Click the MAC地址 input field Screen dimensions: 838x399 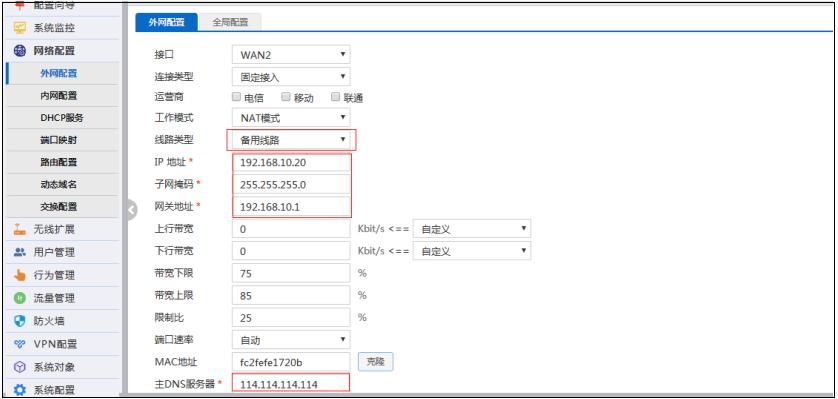tap(291, 362)
